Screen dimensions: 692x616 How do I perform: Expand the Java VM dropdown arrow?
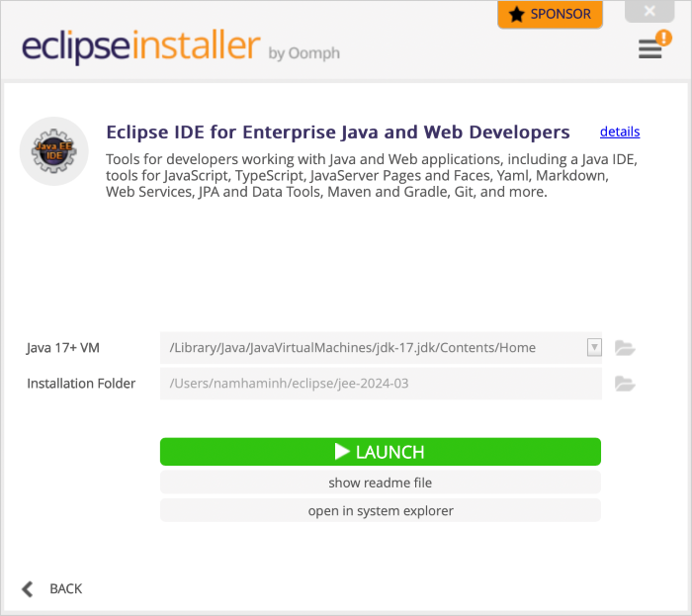pyautogui.click(x=594, y=348)
